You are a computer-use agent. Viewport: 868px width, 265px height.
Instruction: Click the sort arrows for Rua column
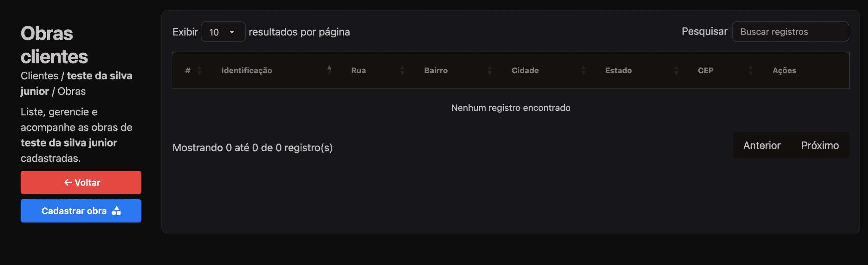click(x=402, y=70)
